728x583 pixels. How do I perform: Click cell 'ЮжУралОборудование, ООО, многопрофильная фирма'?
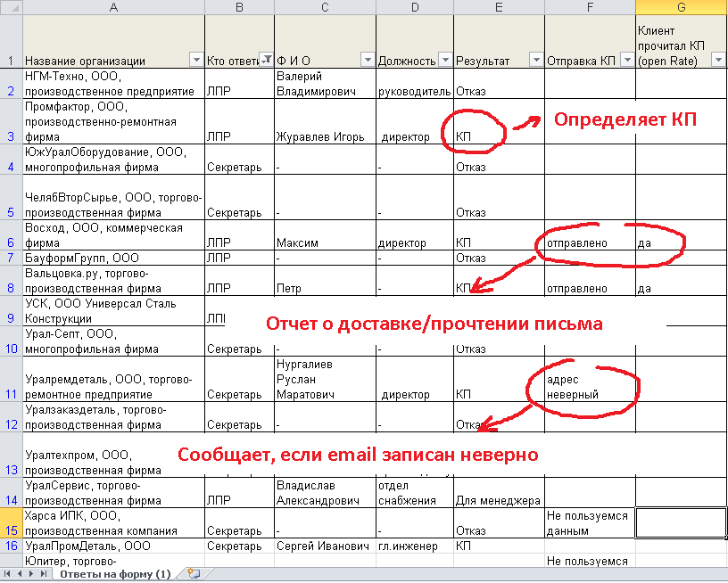tap(113, 159)
